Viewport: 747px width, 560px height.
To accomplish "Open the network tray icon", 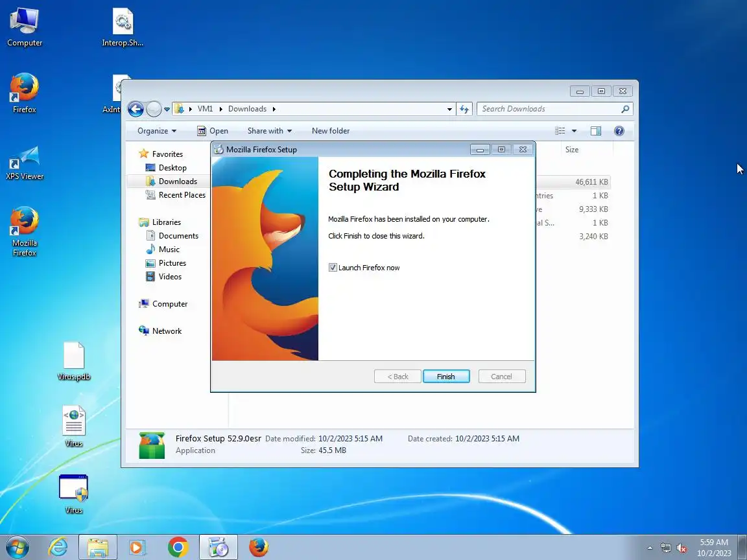I will [x=665, y=548].
